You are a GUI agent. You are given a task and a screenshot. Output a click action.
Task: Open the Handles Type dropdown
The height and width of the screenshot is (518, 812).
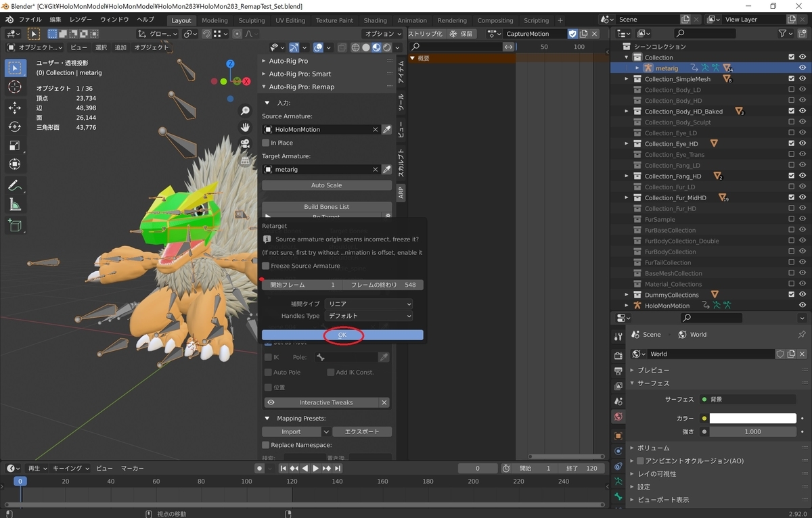pyautogui.click(x=369, y=316)
